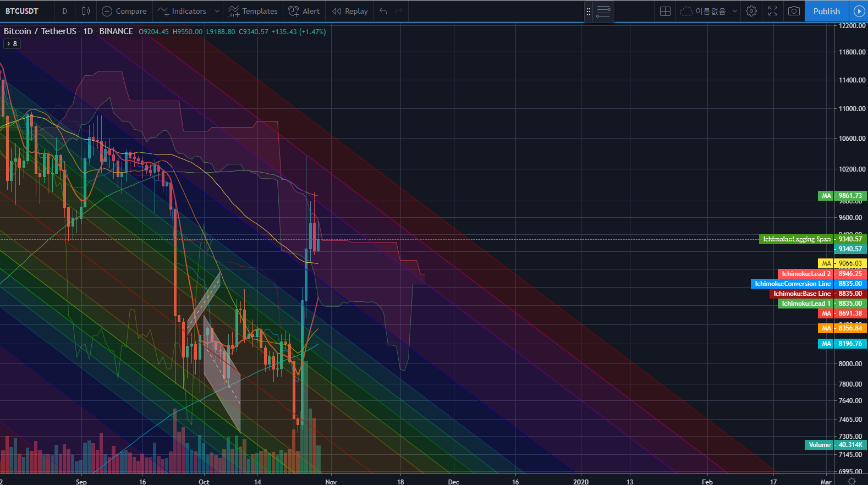Click the MA 8196.76 cyan label

point(843,344)
